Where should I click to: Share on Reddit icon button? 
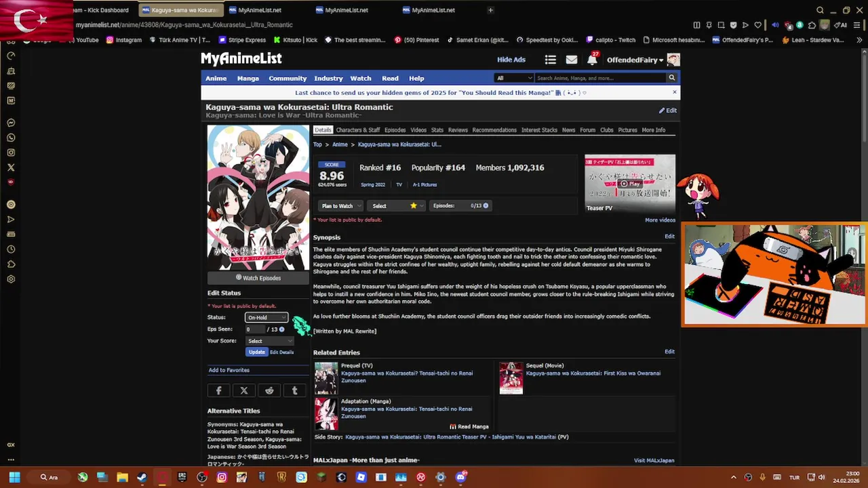point(269,390)
